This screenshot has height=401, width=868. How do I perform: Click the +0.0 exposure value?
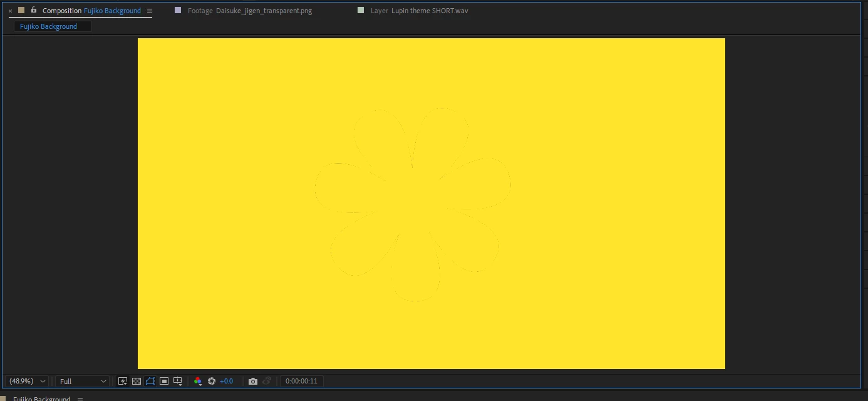(x=226, y=381)
